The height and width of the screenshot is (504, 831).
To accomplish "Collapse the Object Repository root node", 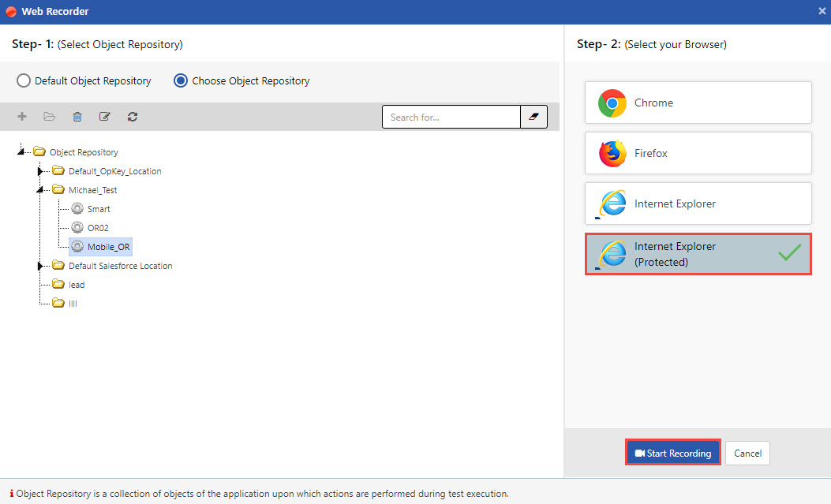I will tap(21, 151).
